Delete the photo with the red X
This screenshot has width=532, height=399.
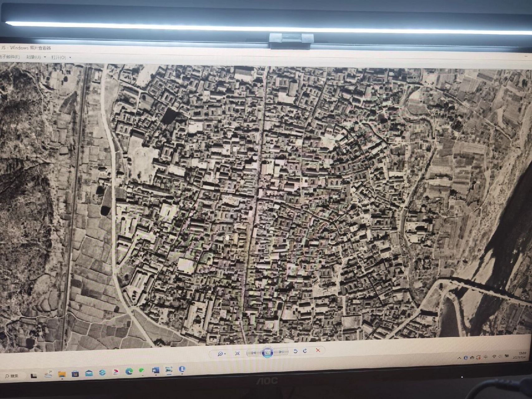point(318,350)
